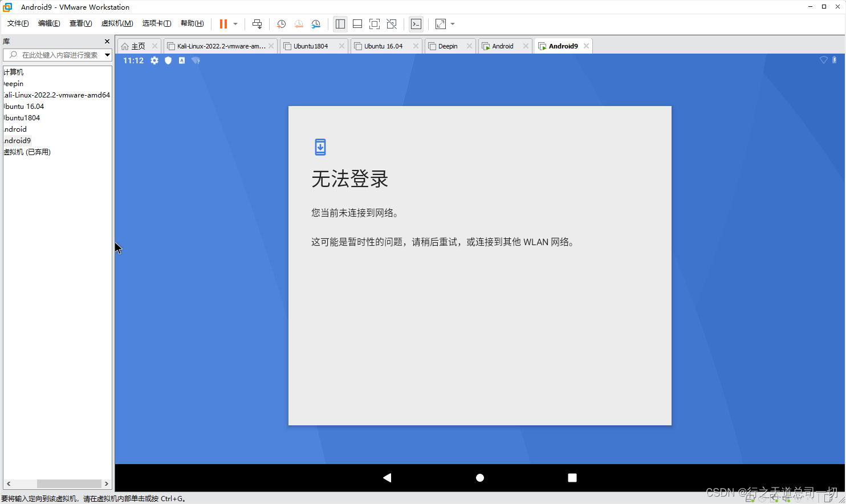Select Ubuntu 16.04 in the library tree
This screenshot has height=504, width=846.
pyautogui.click(x=24, y=106)
